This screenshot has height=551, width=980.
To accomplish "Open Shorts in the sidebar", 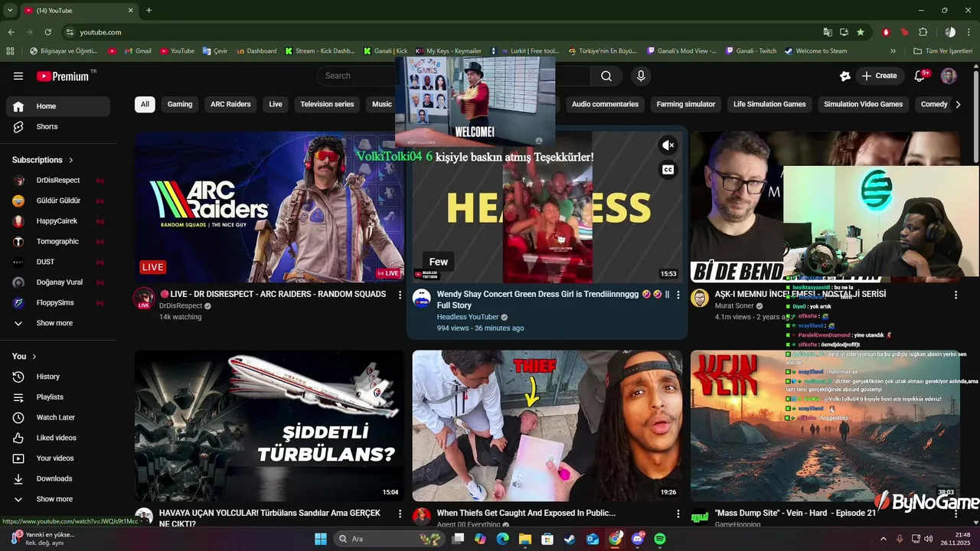I will point(58,126).
